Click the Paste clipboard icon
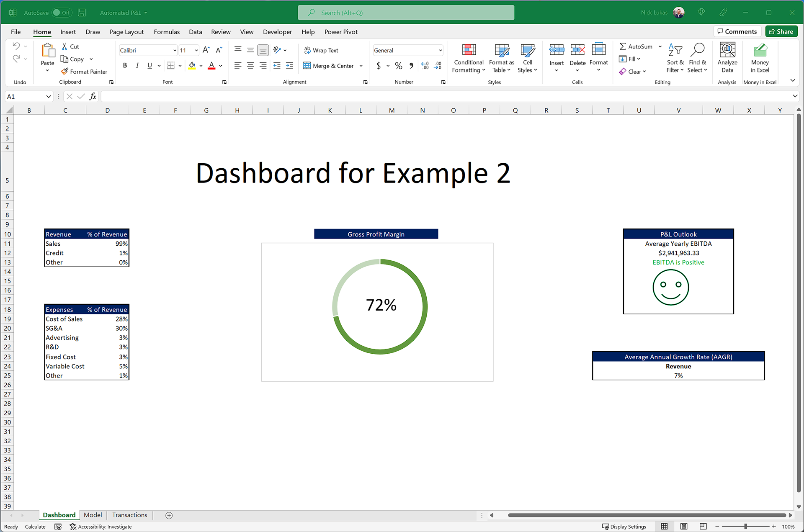Viewport: 804px width, 532px height. [x=48, y=50]
